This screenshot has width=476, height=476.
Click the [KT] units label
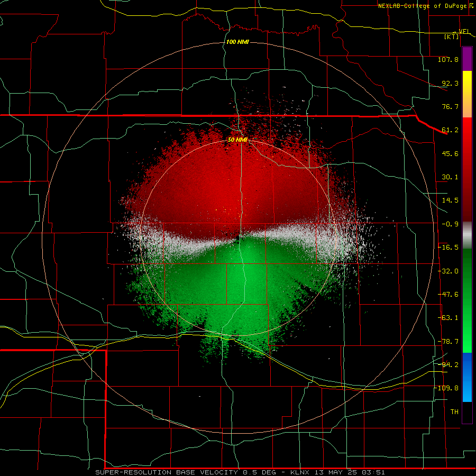coord(452,36)
